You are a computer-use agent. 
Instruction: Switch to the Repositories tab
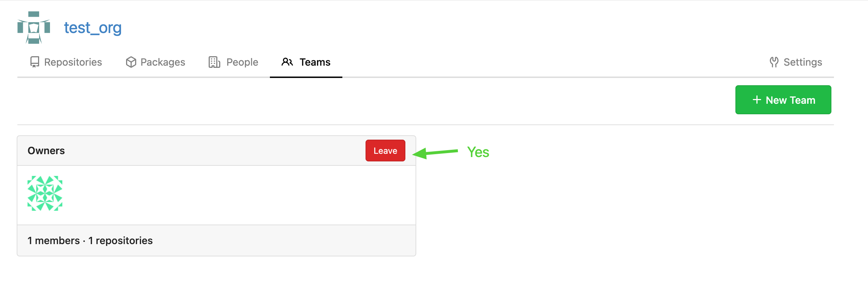pos(66,62)
